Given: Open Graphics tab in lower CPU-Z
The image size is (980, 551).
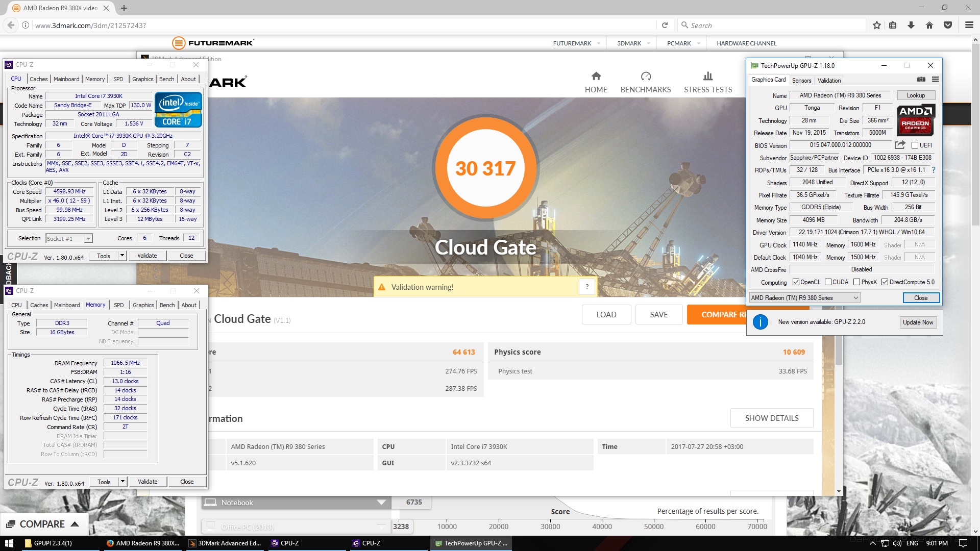Looking at the screenshot, I should tap(143, 305).
